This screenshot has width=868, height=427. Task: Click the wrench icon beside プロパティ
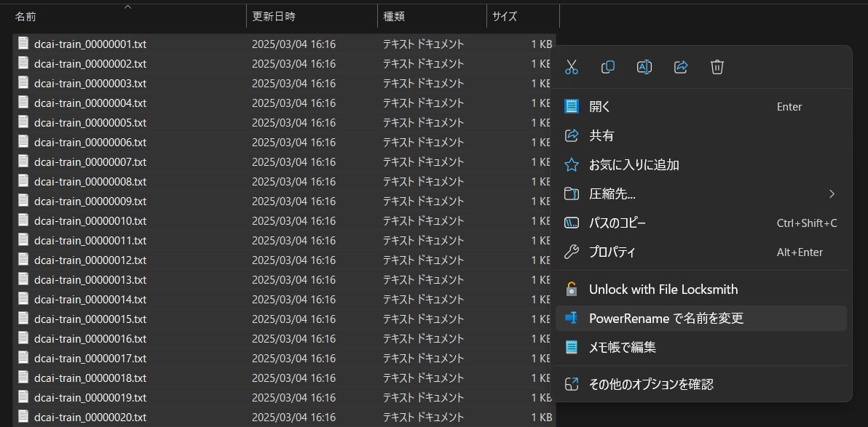[x=572, y=252]
